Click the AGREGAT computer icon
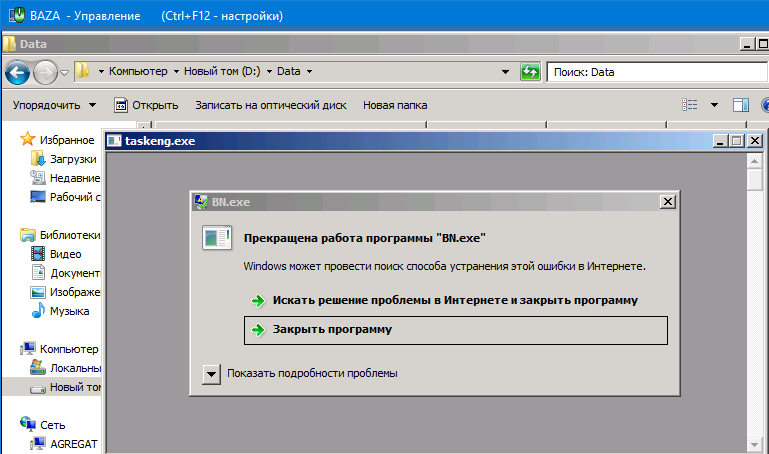 38,444
